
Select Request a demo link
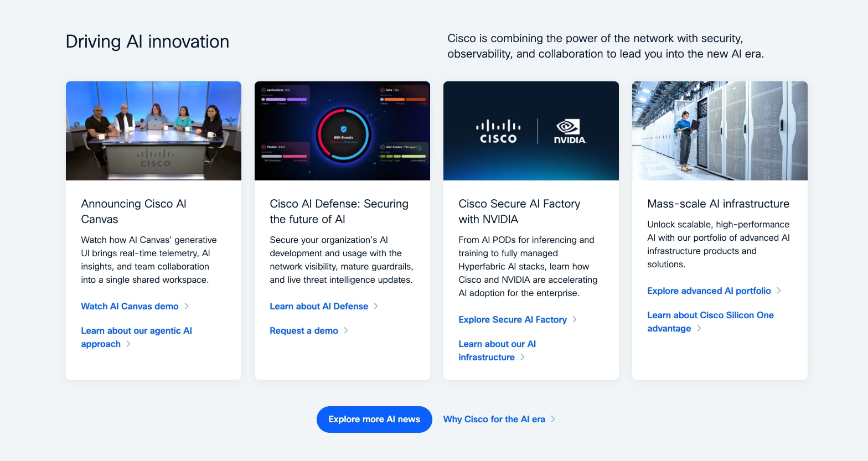coord(304,330)
